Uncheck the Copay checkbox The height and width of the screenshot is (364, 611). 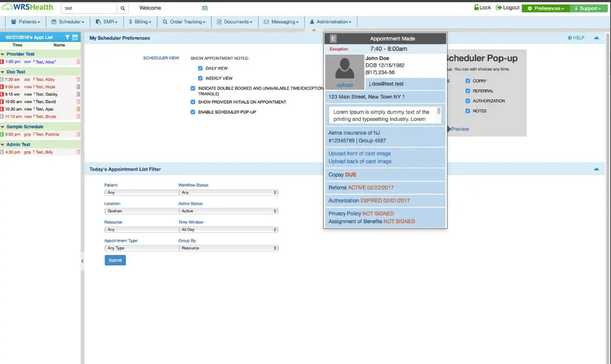468,81
